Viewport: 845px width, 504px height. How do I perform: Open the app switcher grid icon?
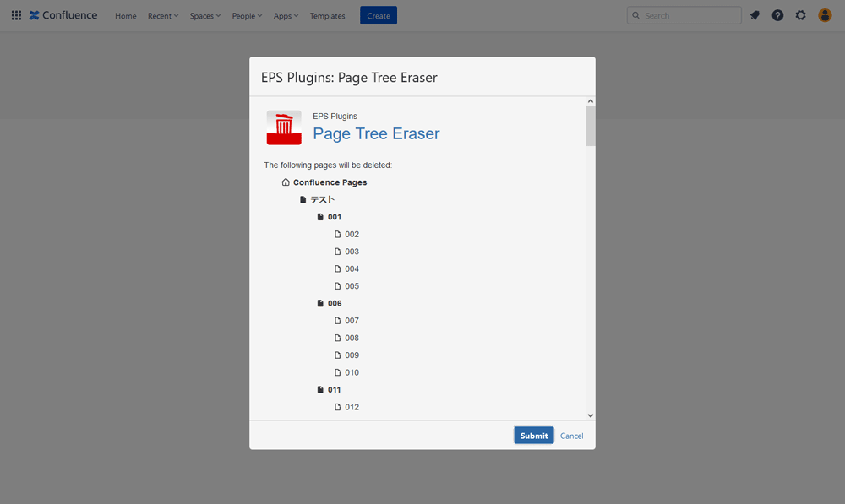coord(16,15)
